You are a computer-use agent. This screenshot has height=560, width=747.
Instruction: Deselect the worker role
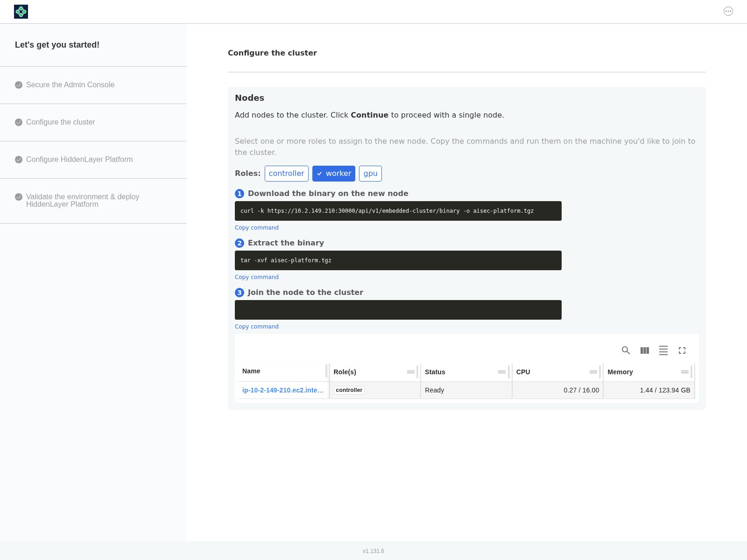pyautogui.click(x=334, y=174)
